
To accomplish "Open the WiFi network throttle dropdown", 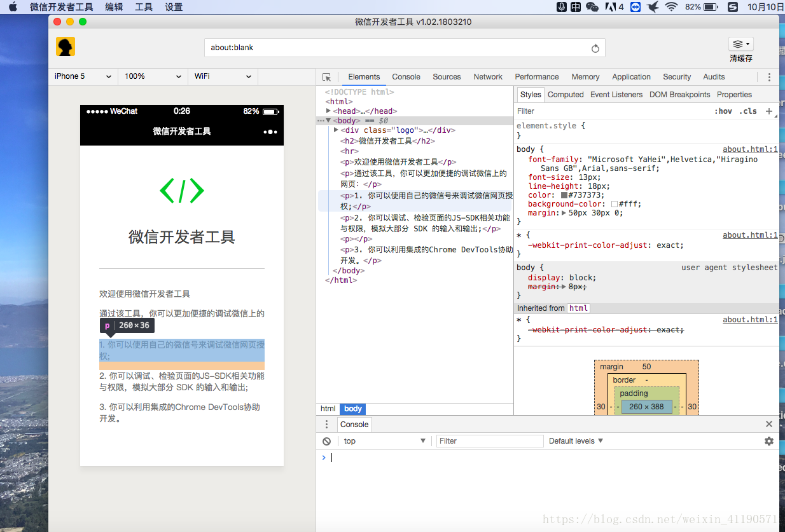I will click(223, 76).
